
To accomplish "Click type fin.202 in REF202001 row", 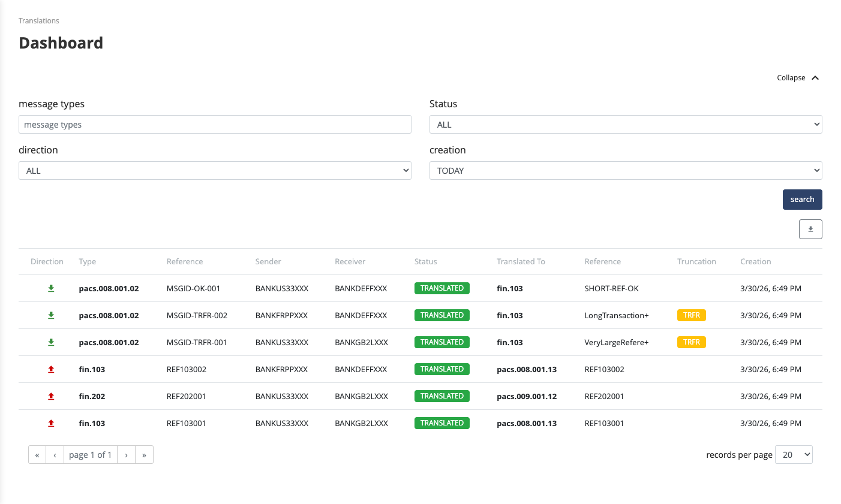I will 92,396.
